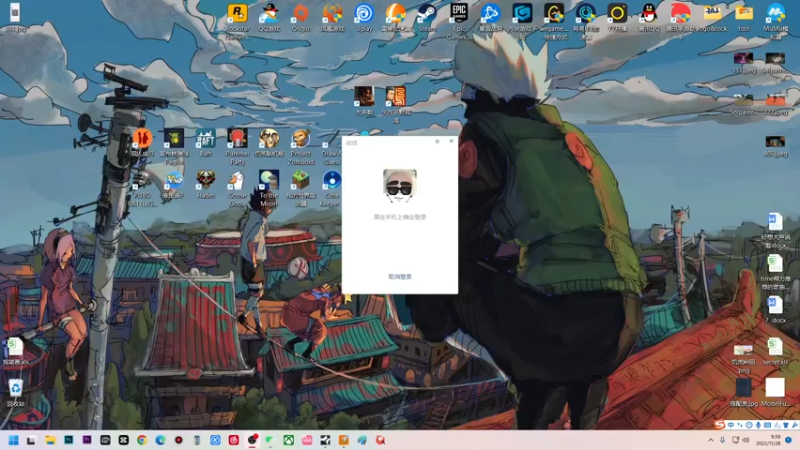Open the Core Keeper shortcut

click(331, 188)
